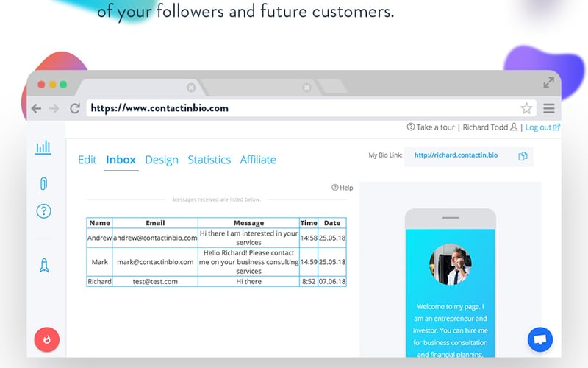Click the browser back arrow
The height and width of the screenshot is (368, 588).
coord(36,108)
